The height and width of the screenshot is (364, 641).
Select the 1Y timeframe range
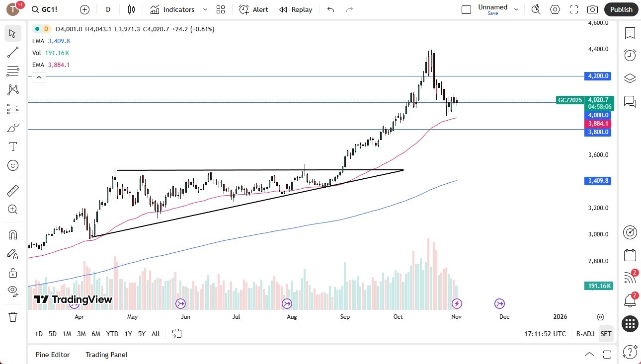[x=128, y=334]
